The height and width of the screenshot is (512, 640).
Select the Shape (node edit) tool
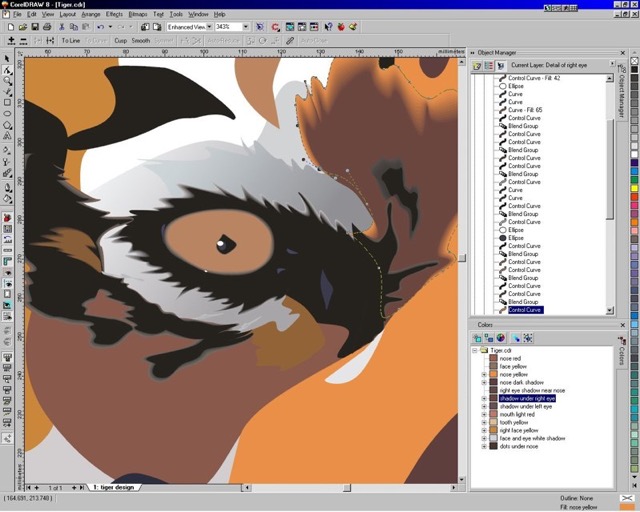tap(7, 70)
